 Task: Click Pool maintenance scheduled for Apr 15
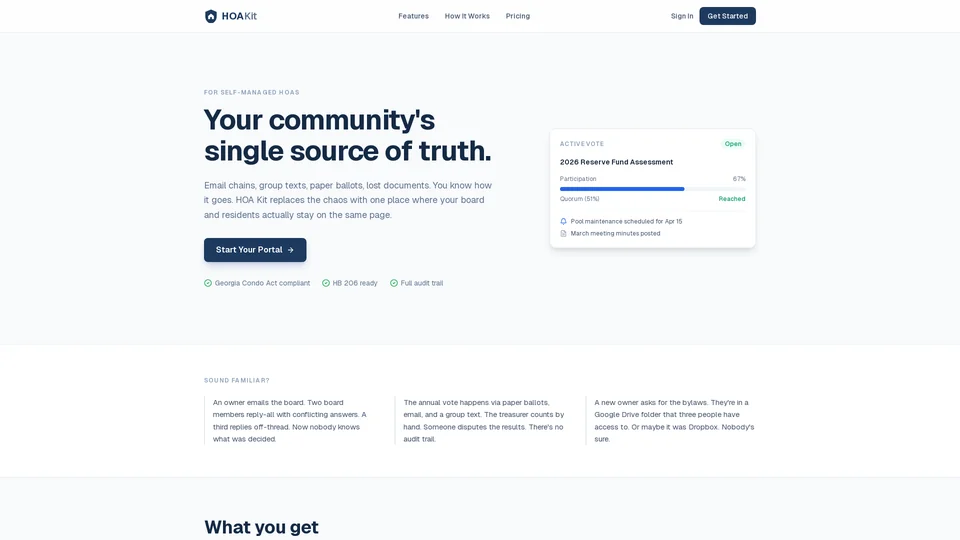pyautogui.click(x=626, y=221)
